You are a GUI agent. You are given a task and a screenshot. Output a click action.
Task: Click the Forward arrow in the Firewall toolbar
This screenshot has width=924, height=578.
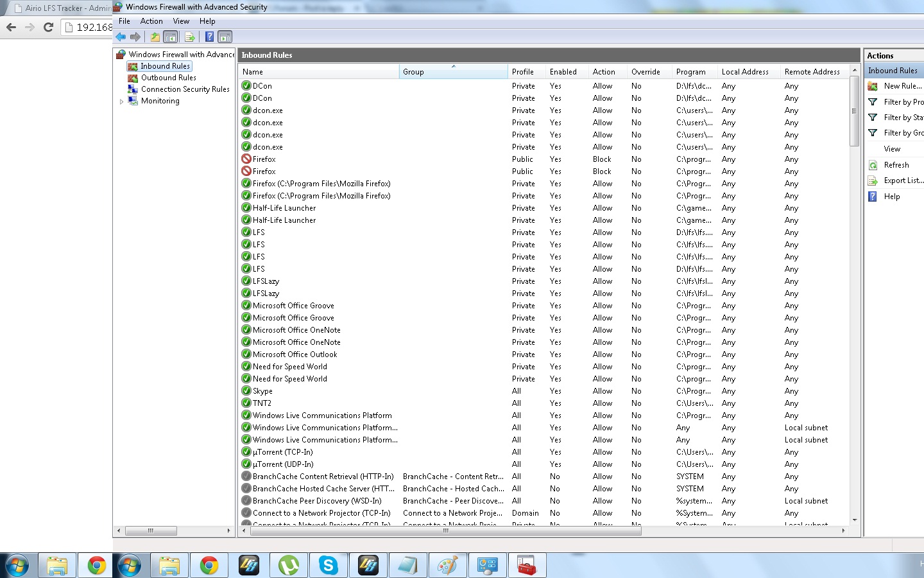pos(135,37)
